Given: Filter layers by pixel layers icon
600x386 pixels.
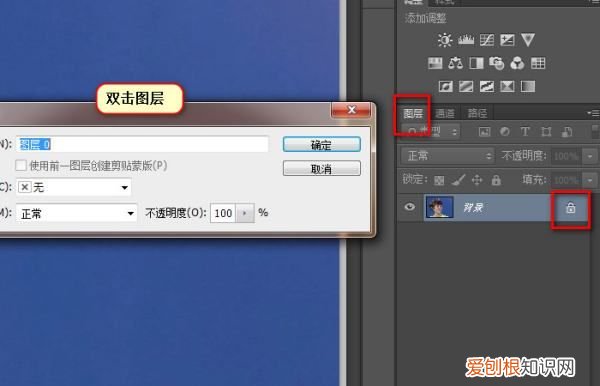Looking at the screenshot, I should coord(484,132).
